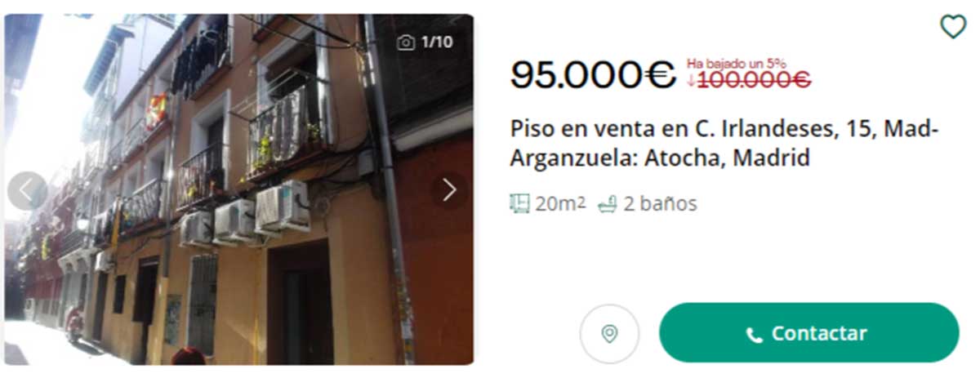
Task: Click the Ha bajado un 5% label
Action: (x=737, y=63)
